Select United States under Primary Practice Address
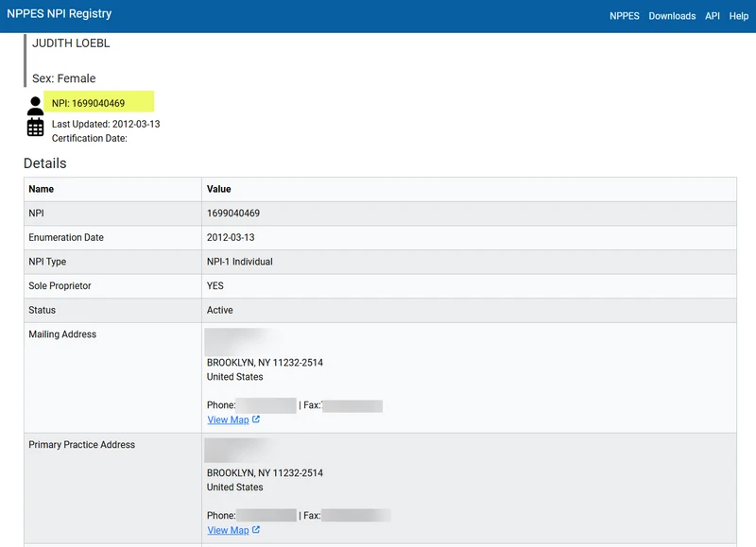Viewport: 756px width, 547px height. [x=234, y=487]
